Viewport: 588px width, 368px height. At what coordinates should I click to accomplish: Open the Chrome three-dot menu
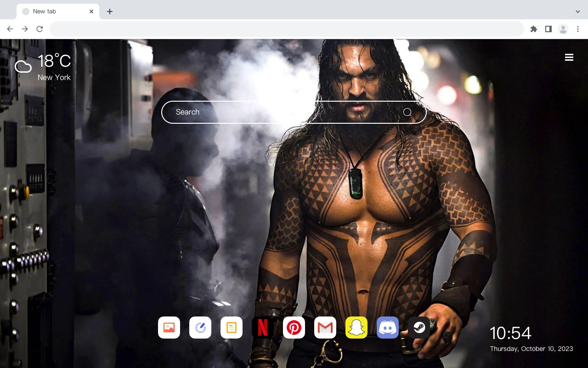point(578,29)
